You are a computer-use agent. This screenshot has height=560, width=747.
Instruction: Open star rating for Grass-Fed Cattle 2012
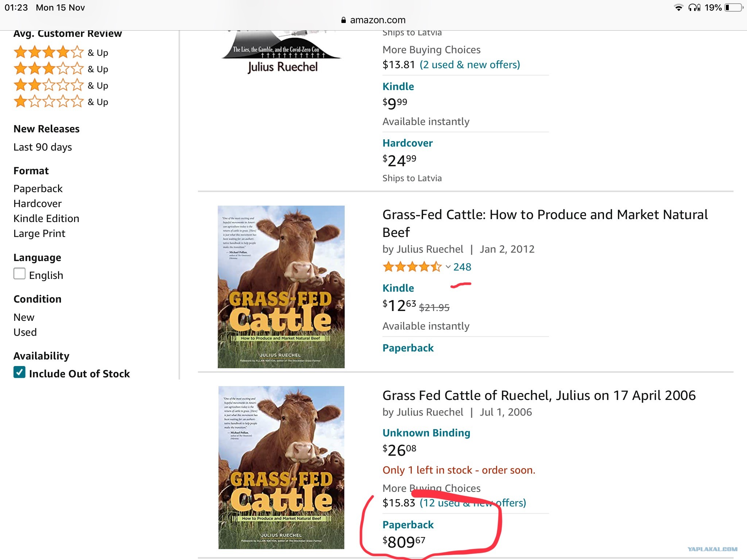(x=412, y=267)
